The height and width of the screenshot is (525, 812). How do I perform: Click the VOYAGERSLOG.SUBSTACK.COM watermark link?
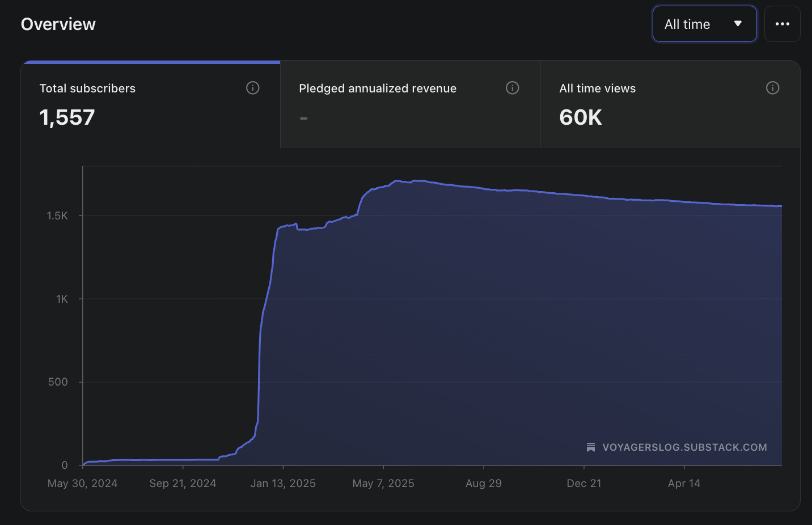click(x=684, y=447)
